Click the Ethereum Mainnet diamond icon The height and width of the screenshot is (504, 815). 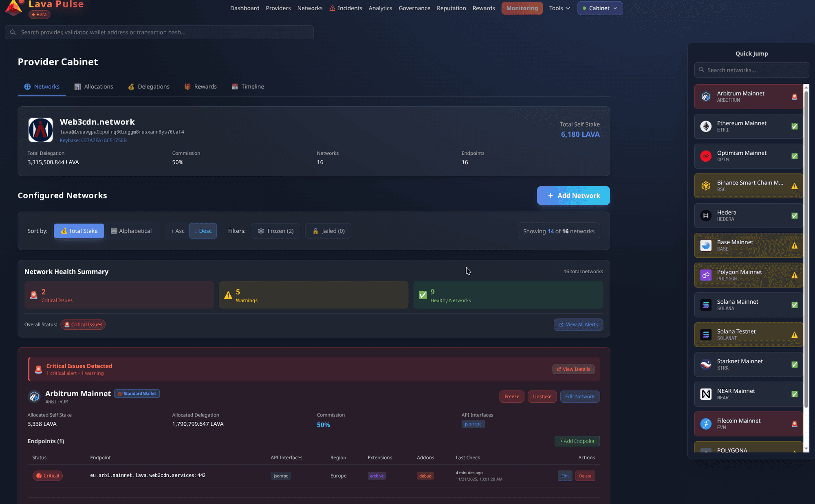[706, 126]
